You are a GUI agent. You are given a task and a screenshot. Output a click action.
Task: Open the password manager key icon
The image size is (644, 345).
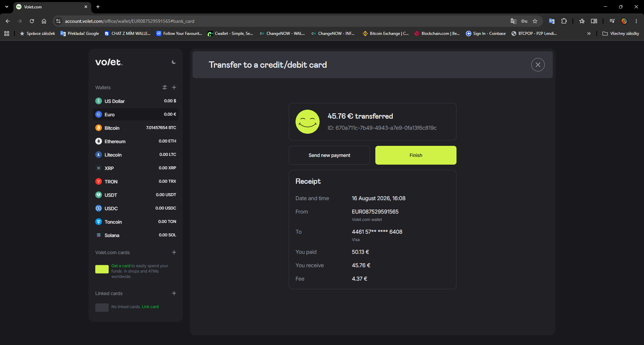524,21
